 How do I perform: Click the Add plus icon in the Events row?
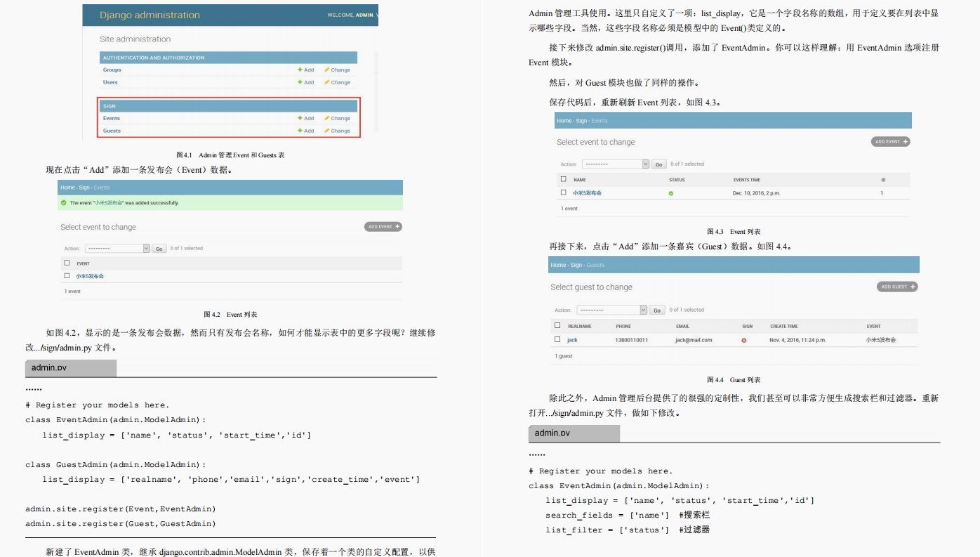[x=300, y=118]
